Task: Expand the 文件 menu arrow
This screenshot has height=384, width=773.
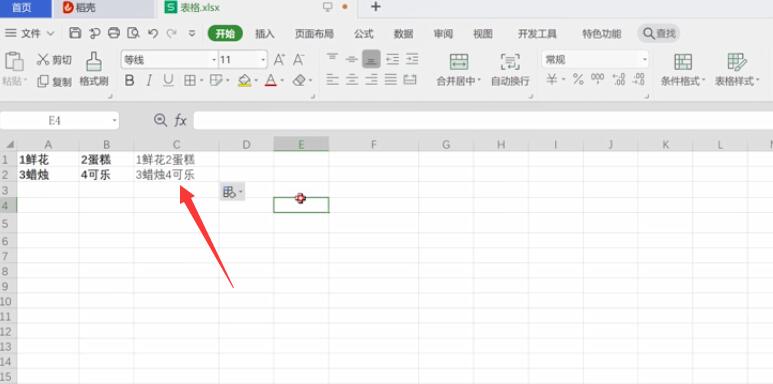Action: point(50,34)
